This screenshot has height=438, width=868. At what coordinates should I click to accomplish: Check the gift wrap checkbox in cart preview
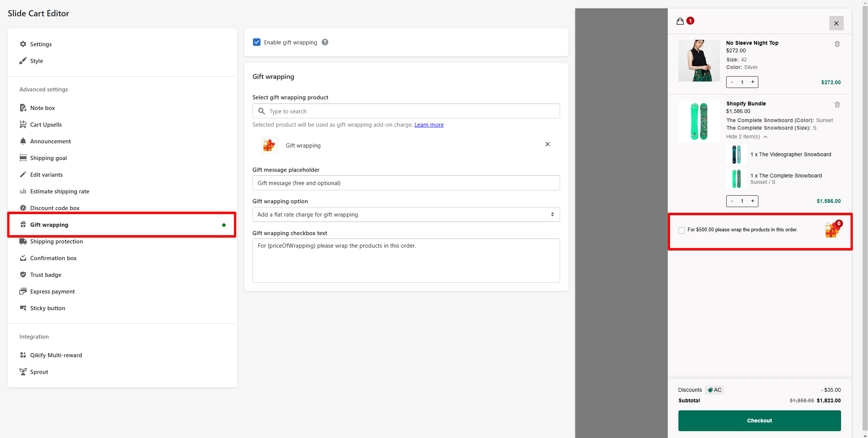pyautogui.click(x=682, y=230)
